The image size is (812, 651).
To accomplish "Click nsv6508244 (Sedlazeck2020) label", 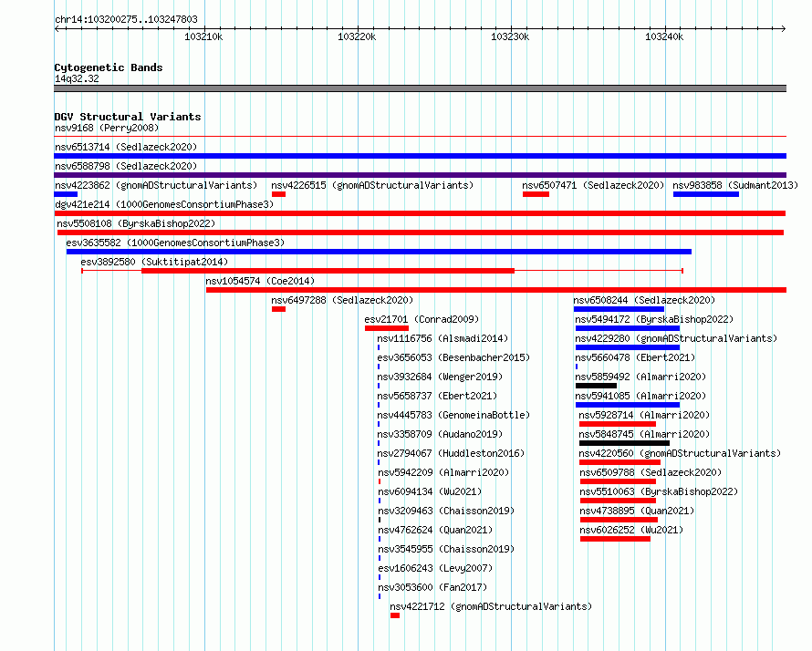I will pyautogui.click(x=644, y=300).
